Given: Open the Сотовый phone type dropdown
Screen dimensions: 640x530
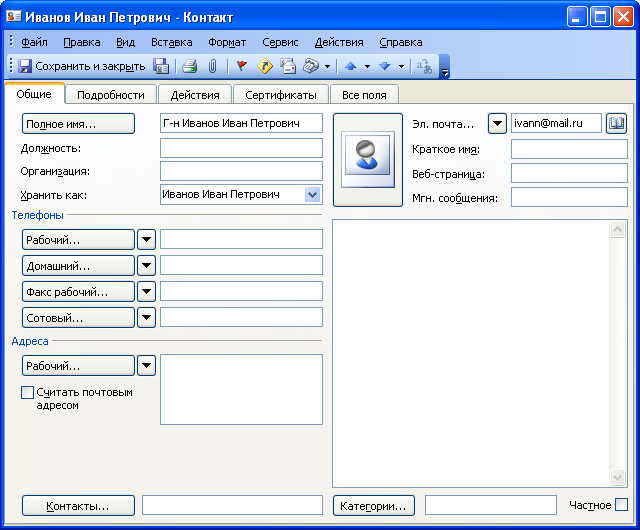Looking at the screenshot, I should pos(146,318).
